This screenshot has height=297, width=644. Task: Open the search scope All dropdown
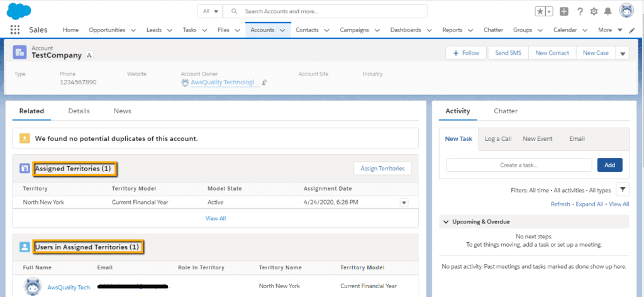tap(209, 11)
